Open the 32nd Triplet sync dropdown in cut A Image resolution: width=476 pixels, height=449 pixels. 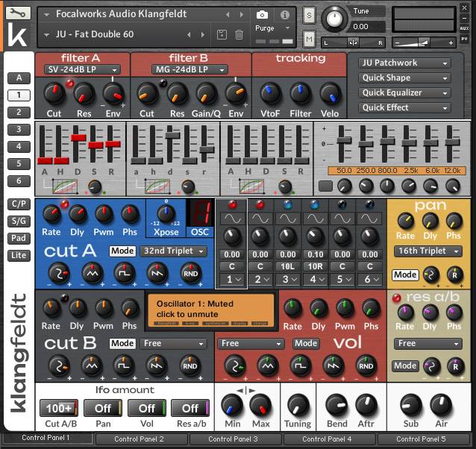(175, 251)
